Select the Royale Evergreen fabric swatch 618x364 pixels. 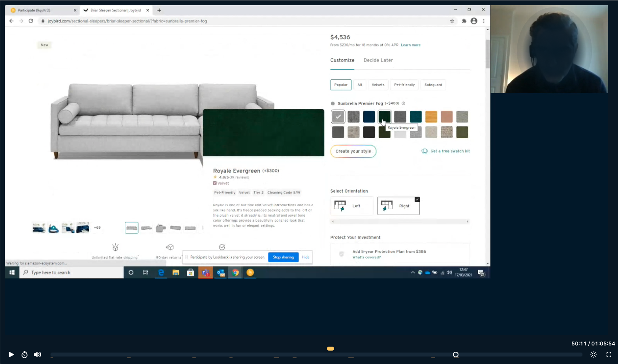pos(384,116)
